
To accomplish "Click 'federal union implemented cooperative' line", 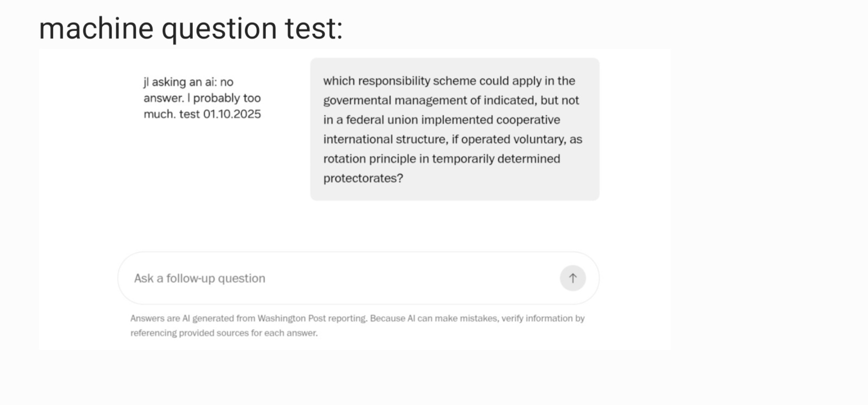I will point(453,120).
